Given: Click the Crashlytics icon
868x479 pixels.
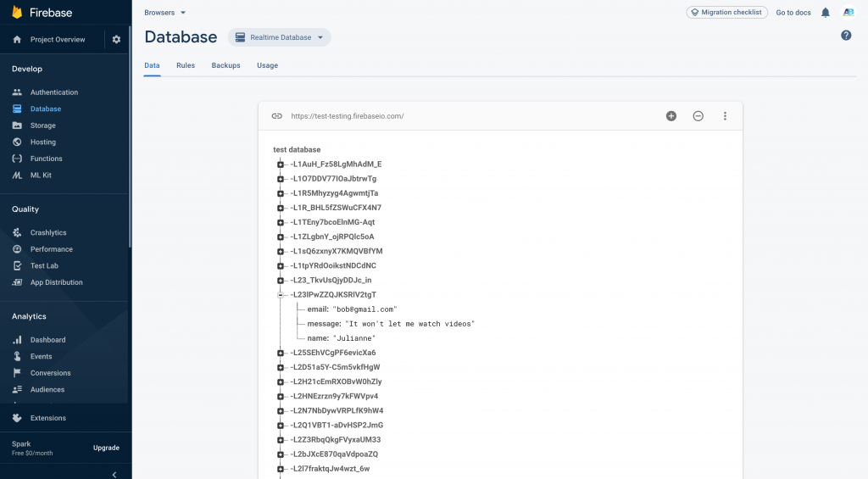Looking at the screenshot, I should pos(17,232).
